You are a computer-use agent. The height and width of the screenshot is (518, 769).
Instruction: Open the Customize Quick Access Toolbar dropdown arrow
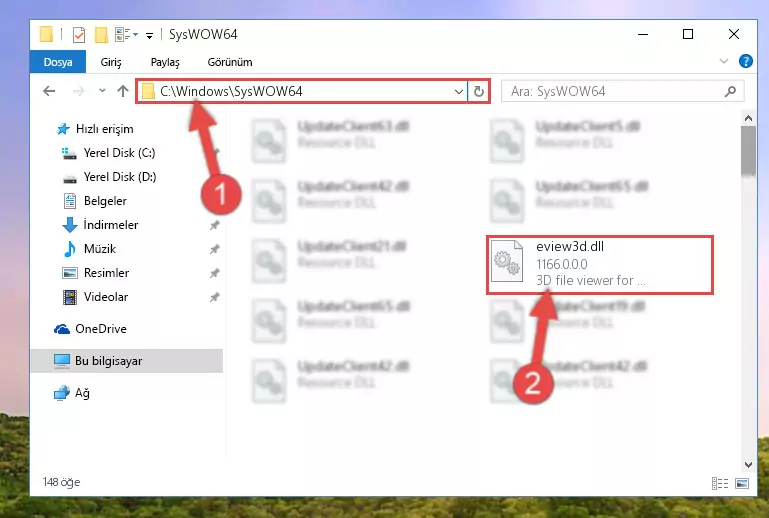pos(150,35)
